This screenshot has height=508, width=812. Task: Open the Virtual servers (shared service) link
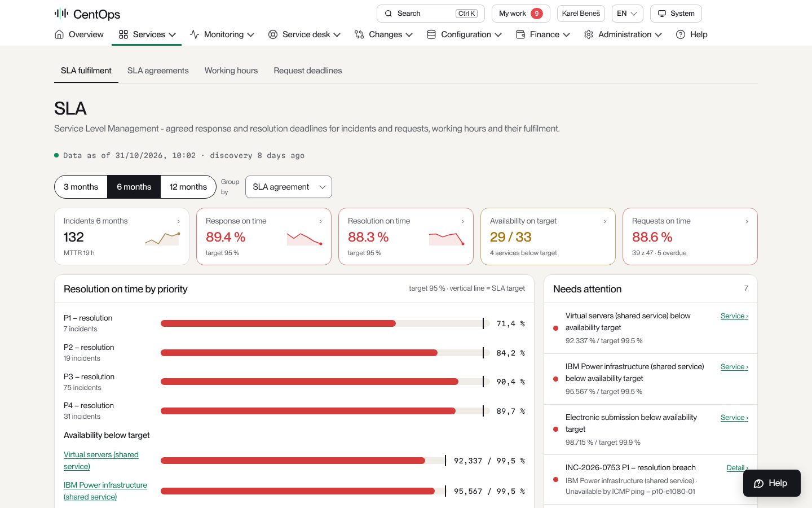coord(101,461)
